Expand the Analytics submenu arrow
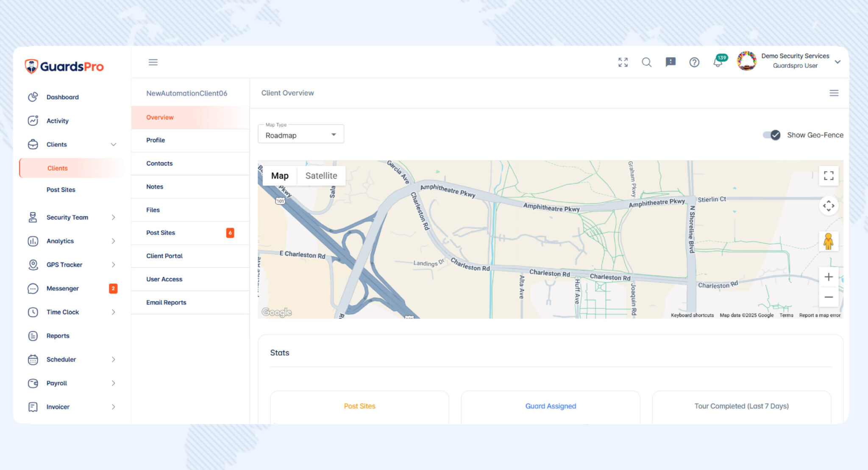The width and height of the screenshot is (868, 470). (113, 241)
